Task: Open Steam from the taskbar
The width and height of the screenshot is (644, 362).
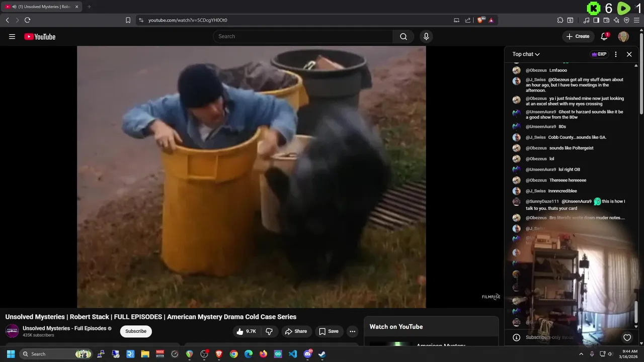Action: (x=322, y=354)
